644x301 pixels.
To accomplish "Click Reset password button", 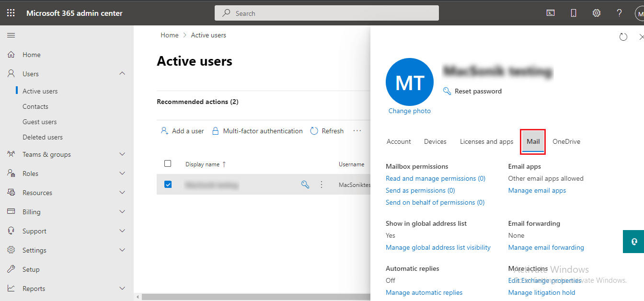I will pos(478,91).
